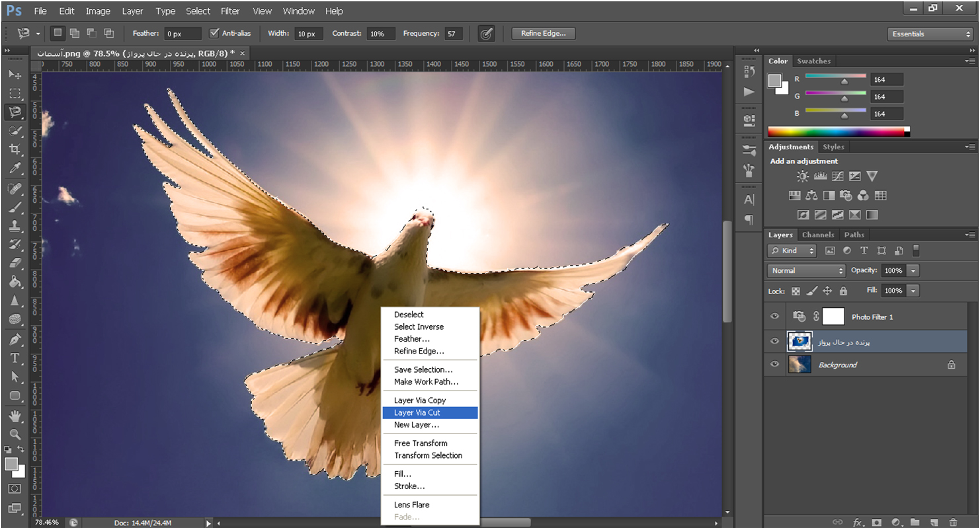Select the Hand tool
The image size is (980, 528).
15,416
